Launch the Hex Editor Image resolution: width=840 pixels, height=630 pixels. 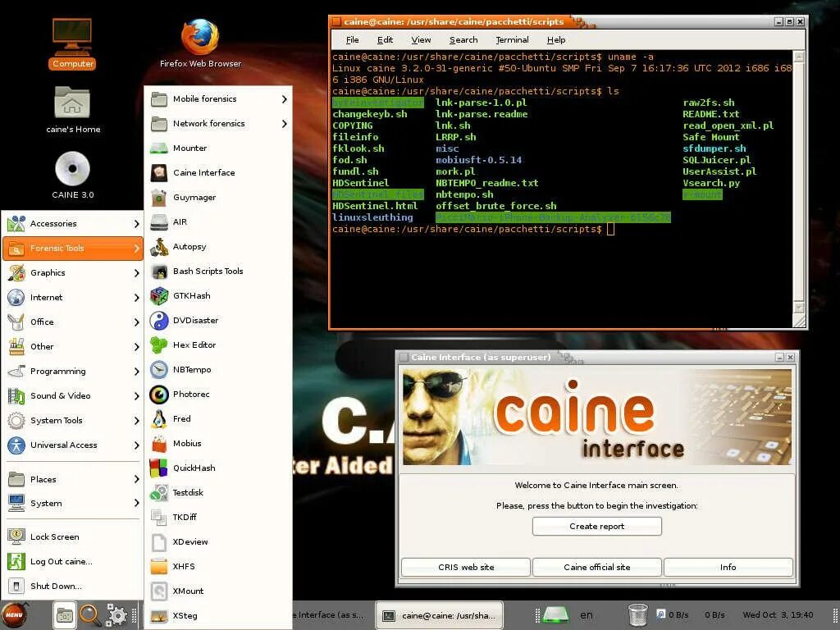click(x=218, y=345)
